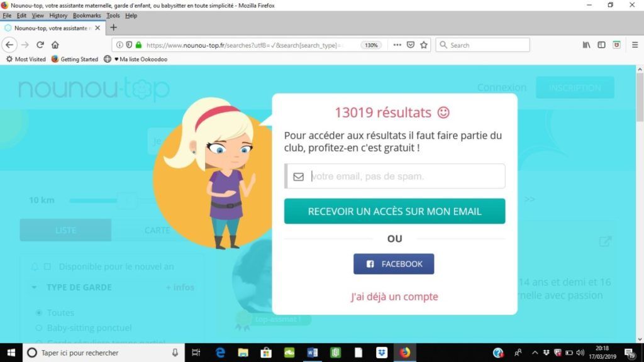The image size is (644, 362).
Task: Open the History menu
Action: coord(58,16)
